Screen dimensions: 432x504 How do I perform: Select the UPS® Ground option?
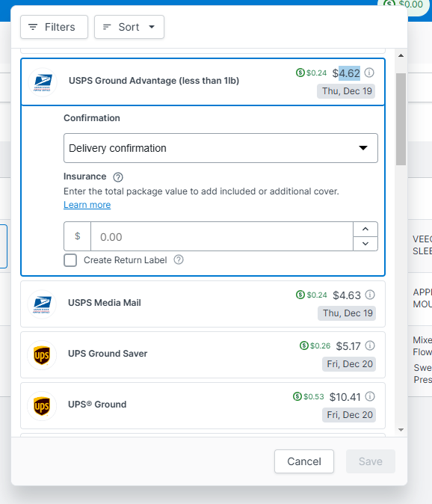pyautogui.click(x=203, y=405)
